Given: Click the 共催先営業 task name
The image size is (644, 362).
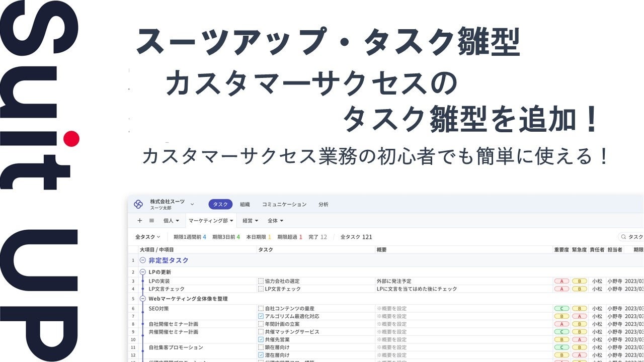Looking at the screenshot, I should (277, 340).
